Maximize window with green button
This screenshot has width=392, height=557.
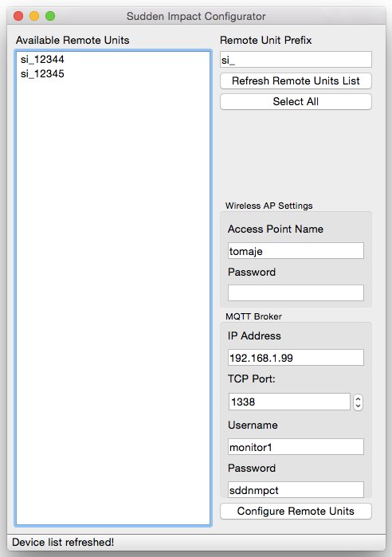[50, 16]
